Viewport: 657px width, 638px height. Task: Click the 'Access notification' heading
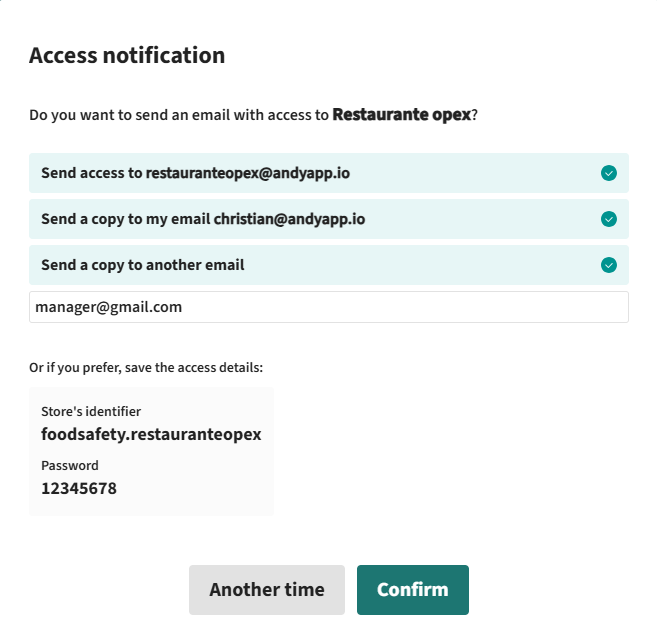point(127,55)
